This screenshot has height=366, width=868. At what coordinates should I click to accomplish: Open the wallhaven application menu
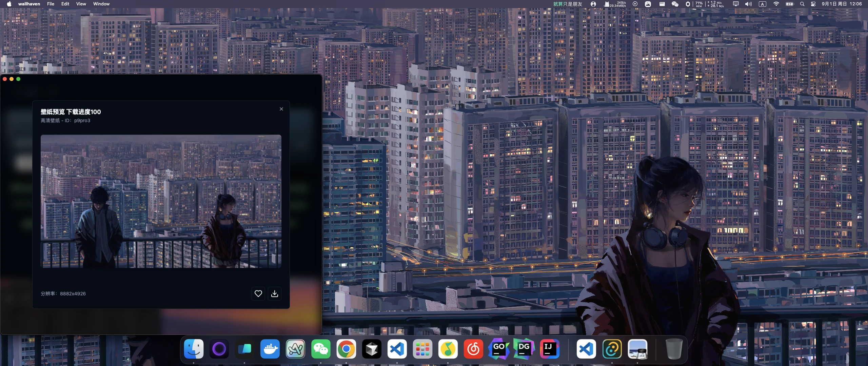pyautogui.click(x=29, y=4)
